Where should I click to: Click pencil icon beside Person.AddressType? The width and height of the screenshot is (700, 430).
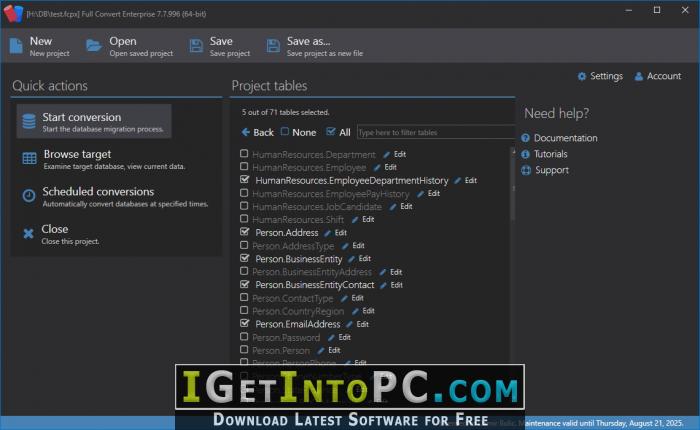345,246
